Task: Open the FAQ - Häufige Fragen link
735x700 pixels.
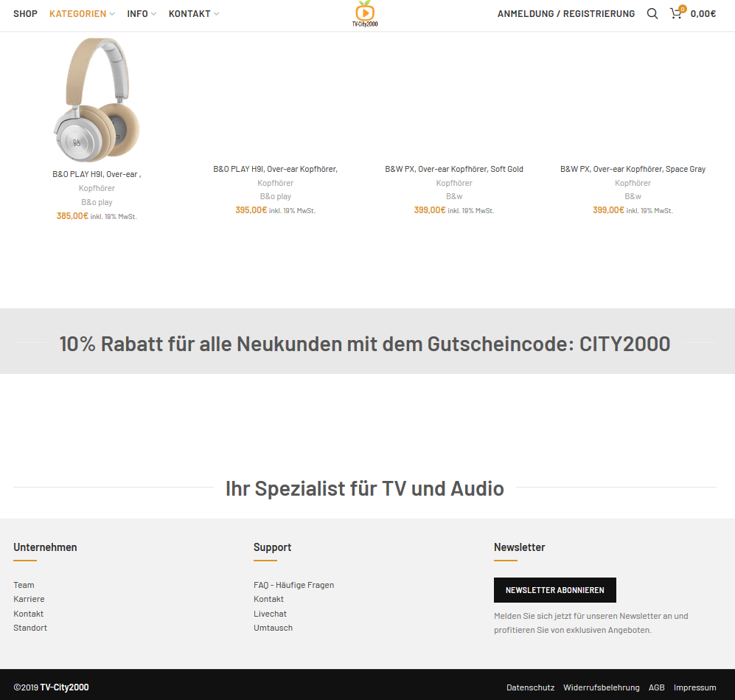Action: (293, 585)
